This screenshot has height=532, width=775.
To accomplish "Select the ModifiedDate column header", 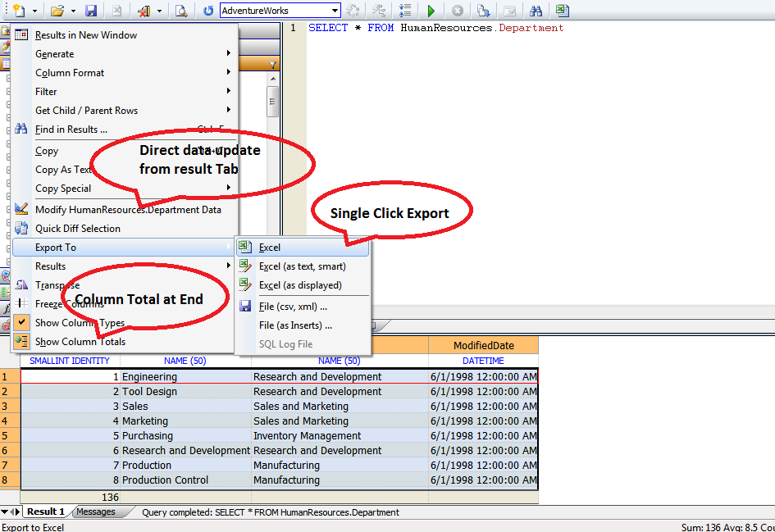I will tap(483, 344).
